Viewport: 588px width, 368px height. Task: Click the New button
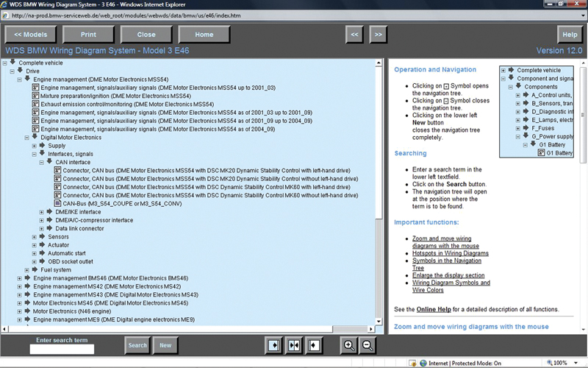tap(165, 345)
